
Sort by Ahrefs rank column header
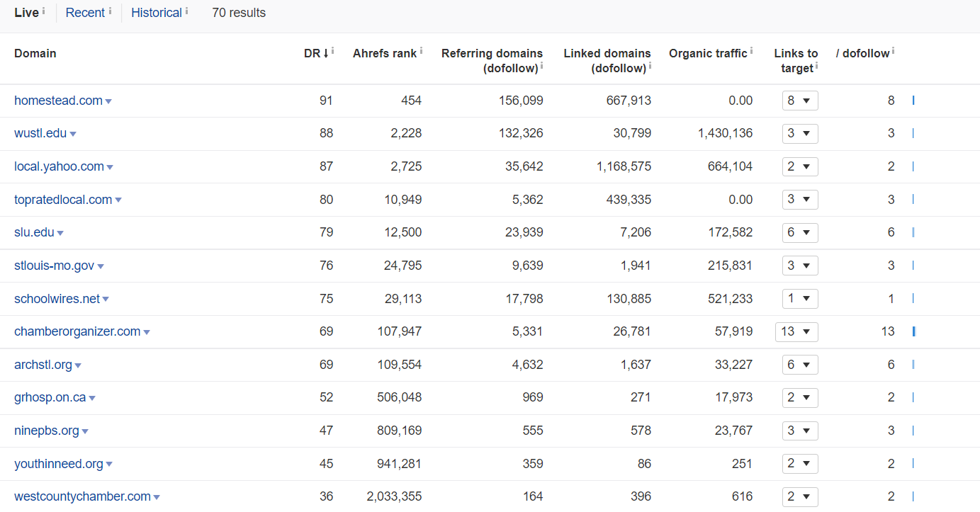click(x=385, y=53)
